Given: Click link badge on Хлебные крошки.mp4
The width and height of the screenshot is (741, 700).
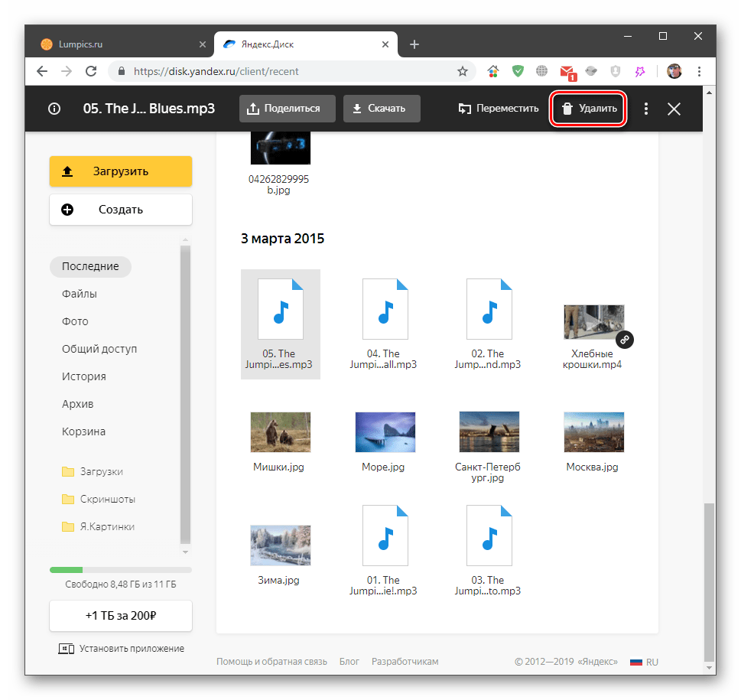Looking at the screenshot, I should coord(624,339).
